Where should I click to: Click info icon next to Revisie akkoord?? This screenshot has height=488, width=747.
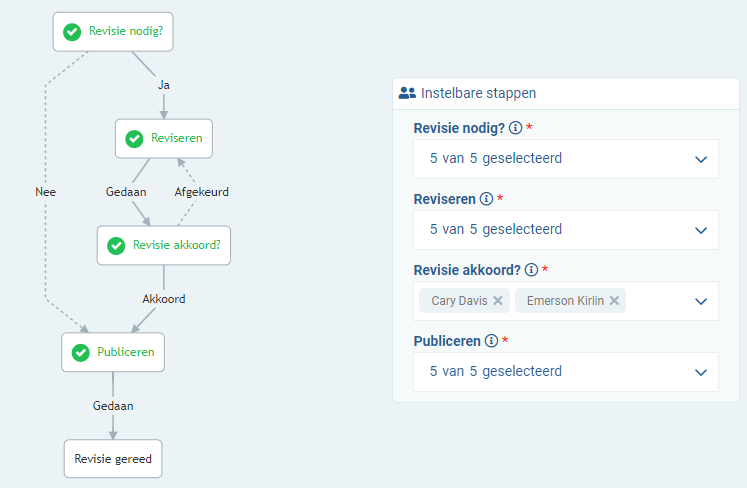[x=532, y=270]
